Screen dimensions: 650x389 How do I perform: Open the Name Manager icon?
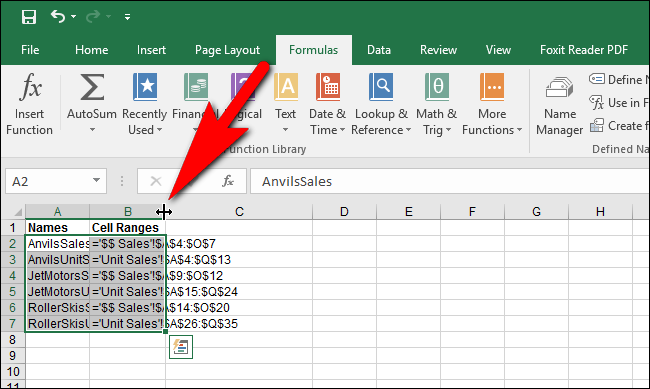point(560,87)
